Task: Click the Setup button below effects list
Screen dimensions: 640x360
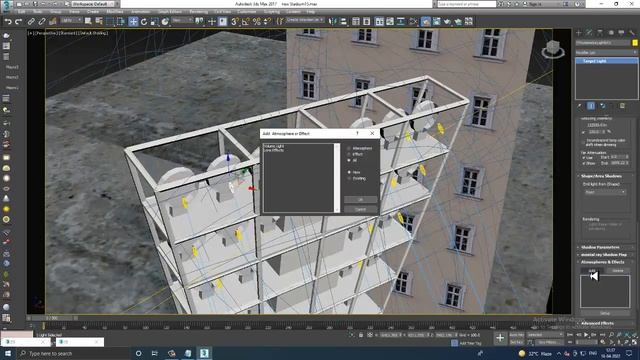Action: coord(605,313)
